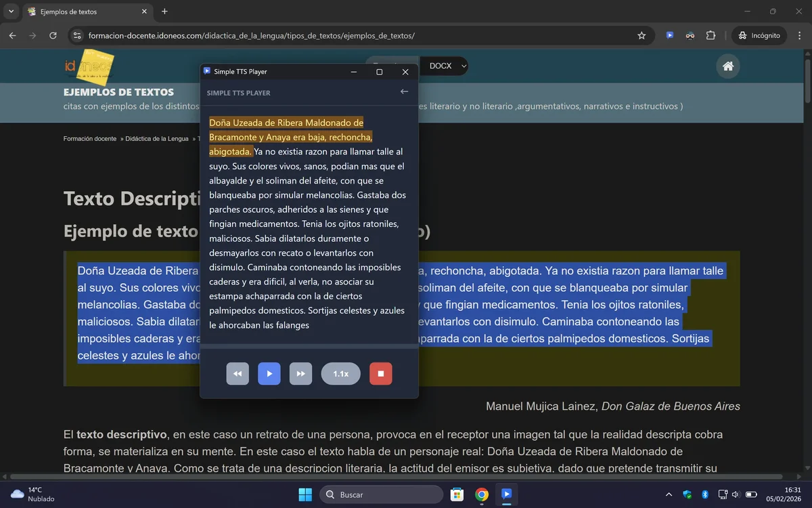Change the 1.1x playback speed control
Screen dimensions: 812x508
[340, 373]
